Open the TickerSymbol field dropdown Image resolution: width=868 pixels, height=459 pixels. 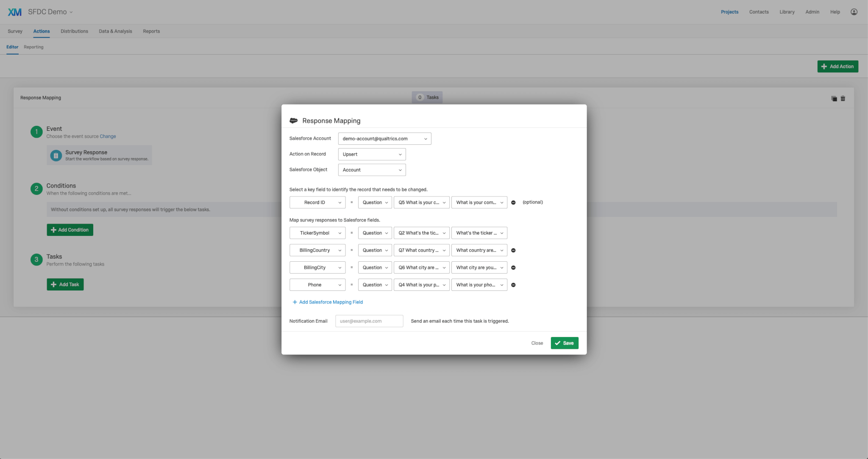tap(317, 233)
